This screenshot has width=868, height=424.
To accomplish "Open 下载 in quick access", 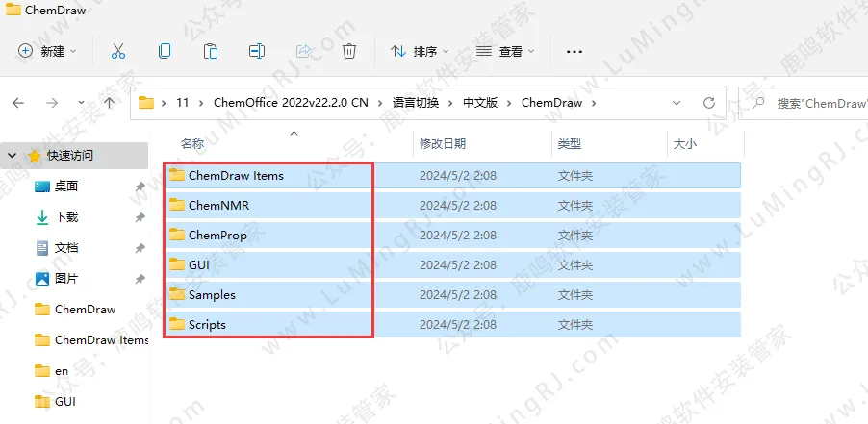I will click(x=65, y=218).
